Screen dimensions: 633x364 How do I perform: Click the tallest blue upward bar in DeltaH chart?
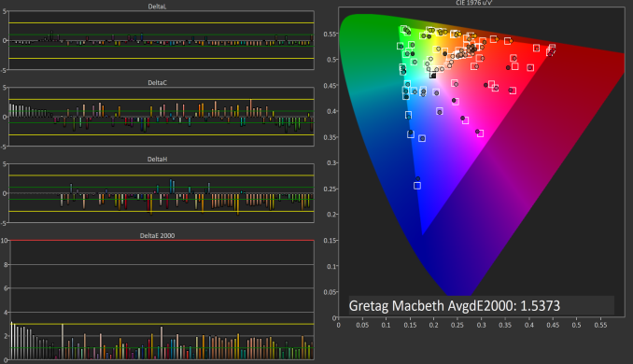(x=170, y=186)
